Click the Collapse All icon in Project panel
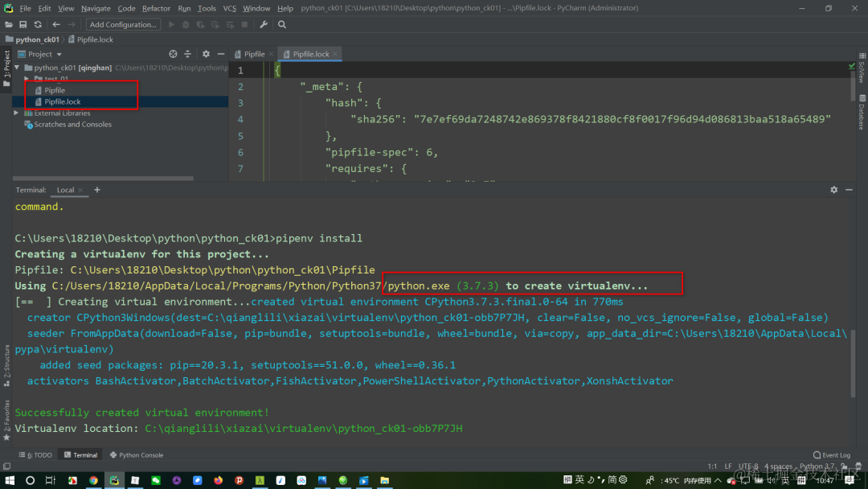 187,54
